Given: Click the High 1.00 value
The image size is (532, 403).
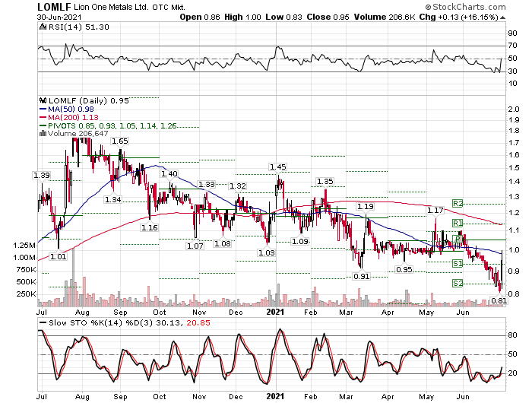Looking at the screenshot, I should pyautogui.click(x=242, y=17).
